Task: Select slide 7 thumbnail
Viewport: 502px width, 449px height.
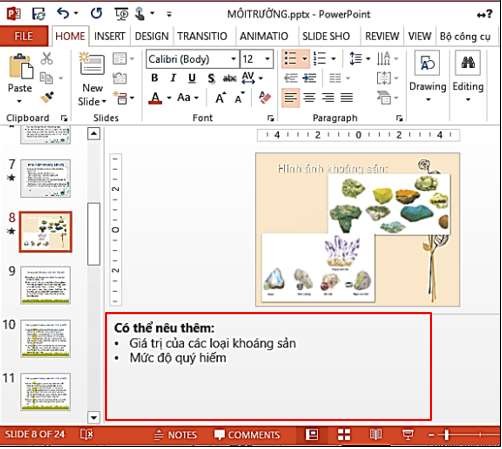Action: 46,178
